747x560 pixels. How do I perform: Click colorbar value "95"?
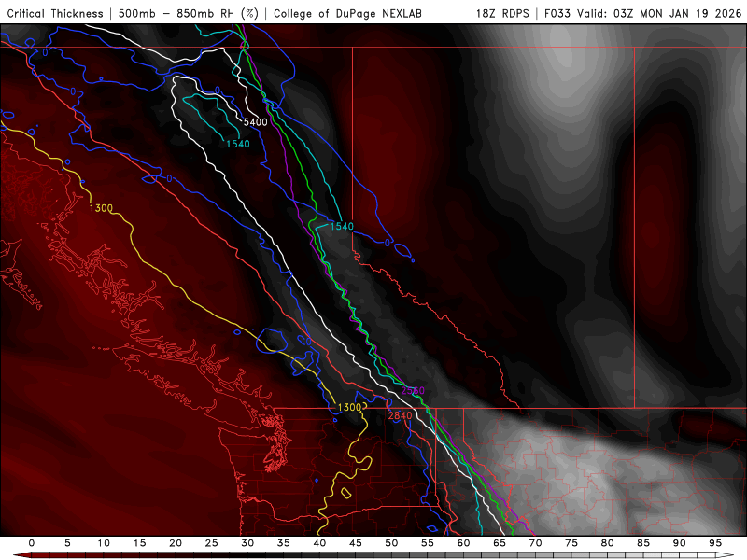(x=715, y=543)
